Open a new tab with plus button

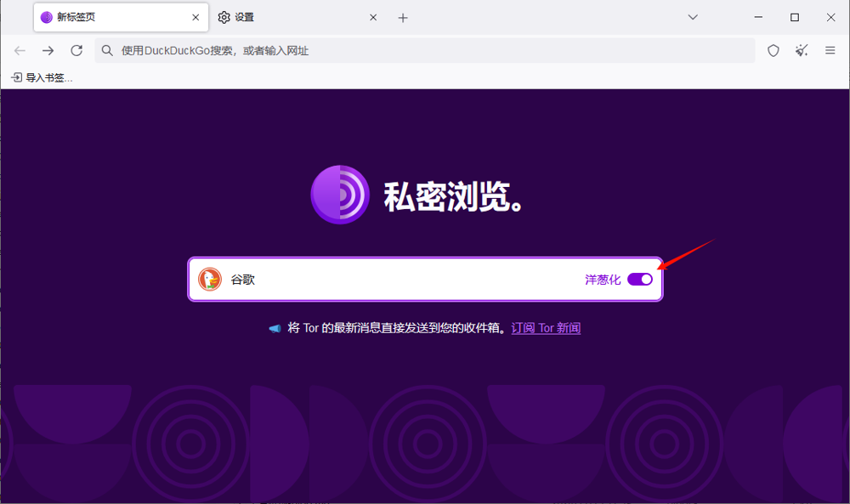click(x=403, y=17)
